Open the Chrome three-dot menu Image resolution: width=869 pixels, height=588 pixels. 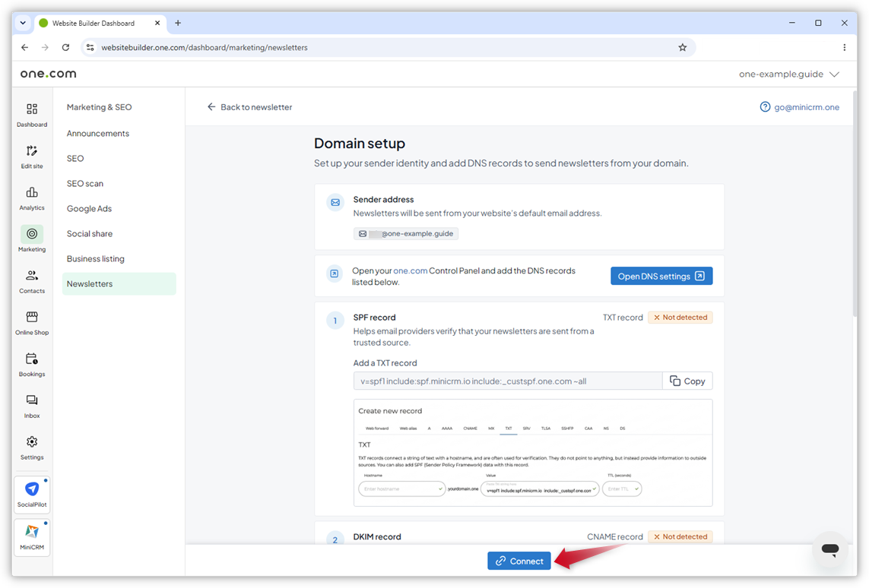[844, 48]
